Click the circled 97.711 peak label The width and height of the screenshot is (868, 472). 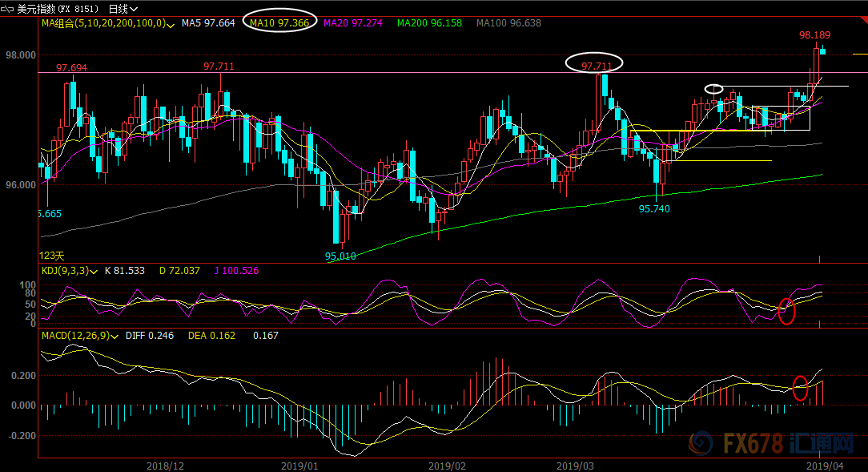click(593, 64)
